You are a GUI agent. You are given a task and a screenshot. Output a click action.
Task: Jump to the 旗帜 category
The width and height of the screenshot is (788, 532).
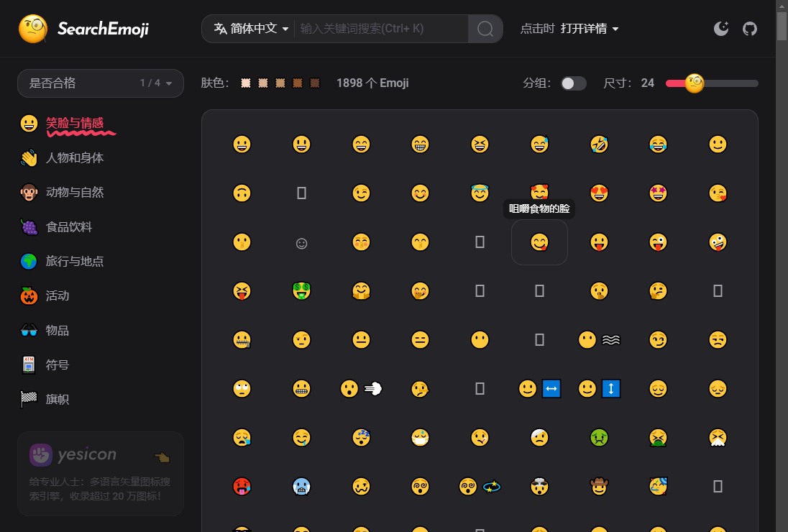(x=45, y=400)
